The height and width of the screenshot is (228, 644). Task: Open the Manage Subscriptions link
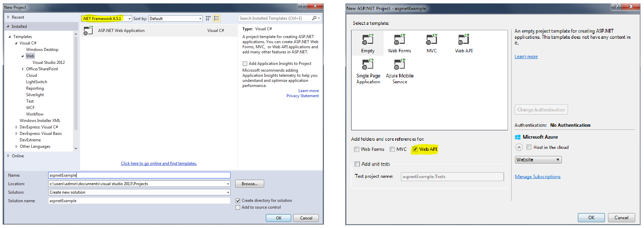click(538, 176)
